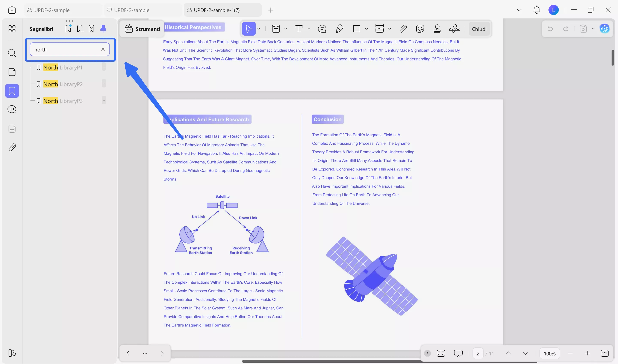Open the text tool dropdown options

[309, 29]
